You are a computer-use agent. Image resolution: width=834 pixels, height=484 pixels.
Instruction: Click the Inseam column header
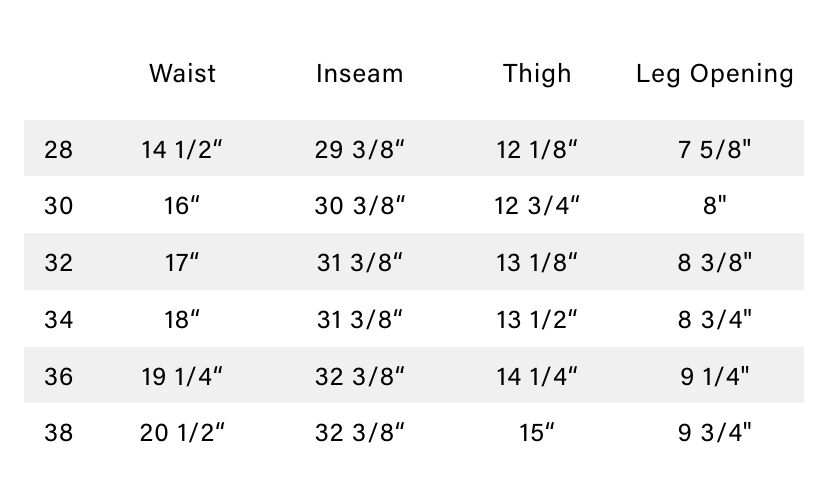[360, 74]
